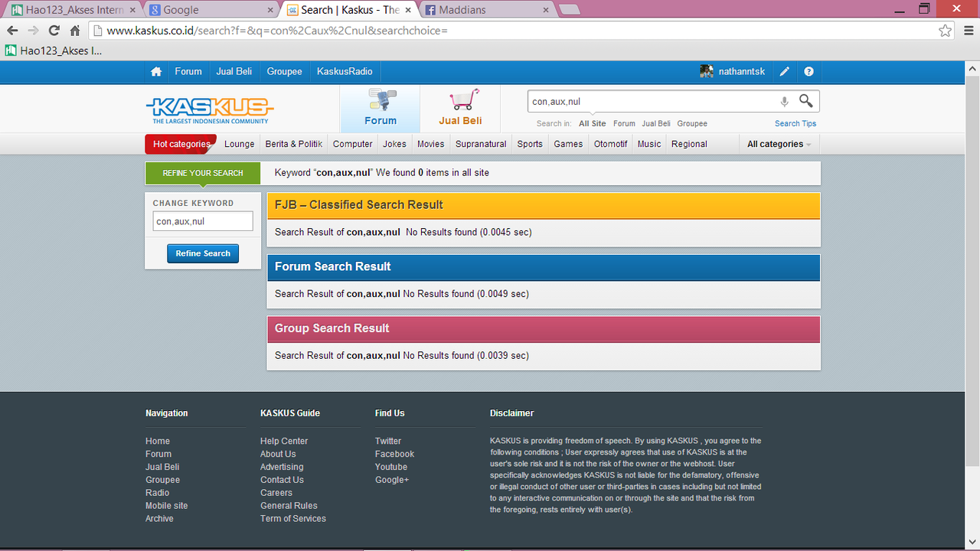Switch to the Google tab
Screen dimensions: 980x551
click(211, 10)
